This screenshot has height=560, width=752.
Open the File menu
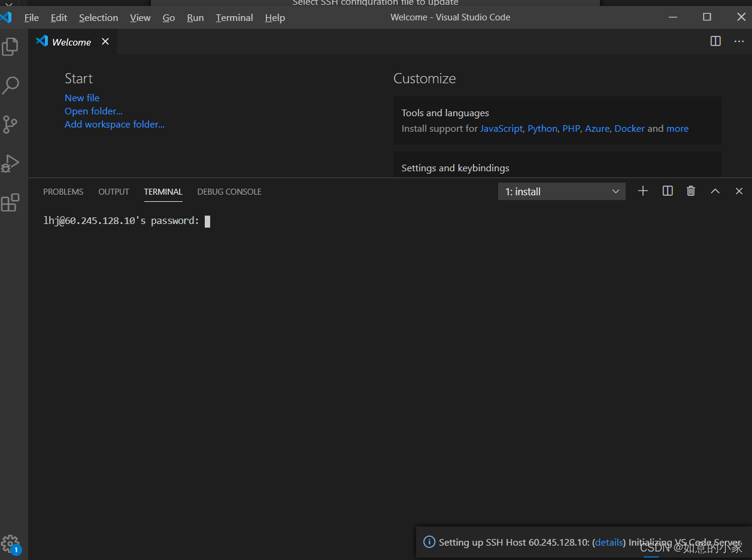point(31,17)
